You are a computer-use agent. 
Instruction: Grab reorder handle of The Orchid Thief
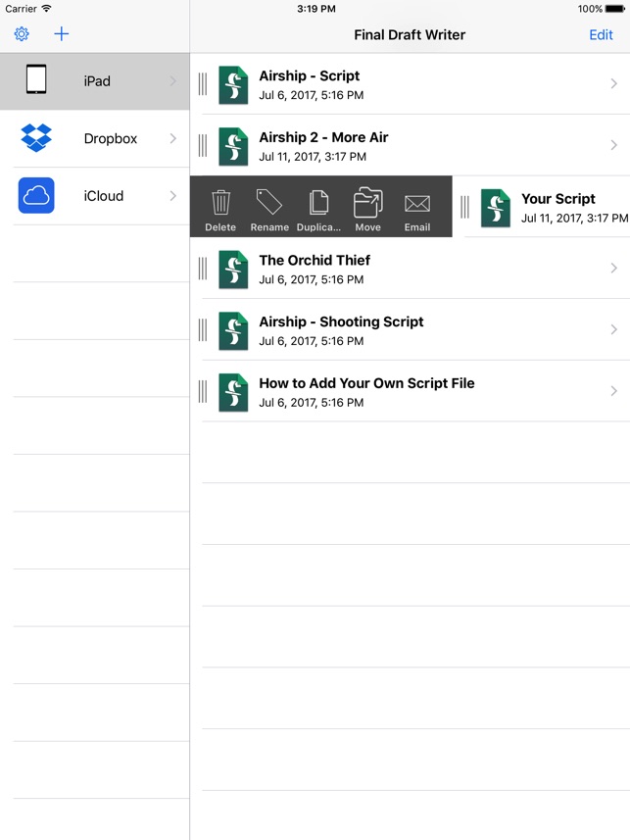pos(203,269)
